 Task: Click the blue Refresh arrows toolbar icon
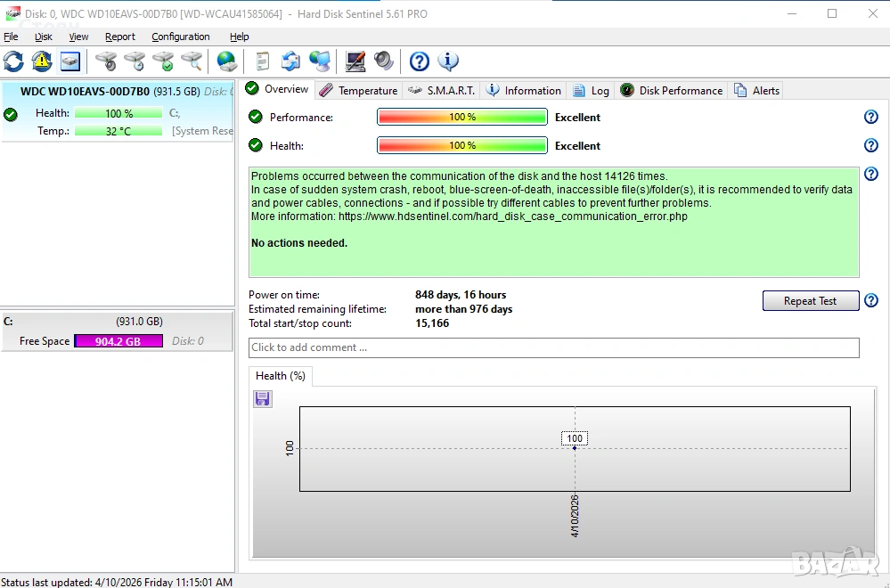(13, 61)
